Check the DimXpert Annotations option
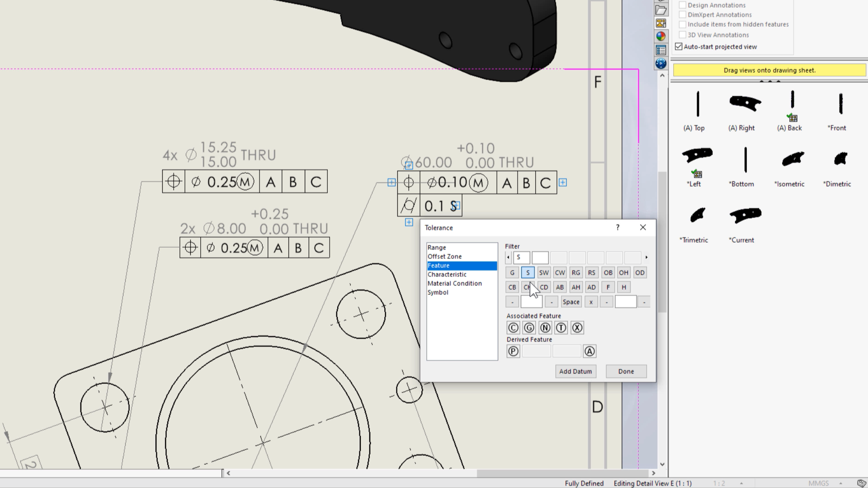The width and height of the screenshot is (868, 488). coord(683,14)
